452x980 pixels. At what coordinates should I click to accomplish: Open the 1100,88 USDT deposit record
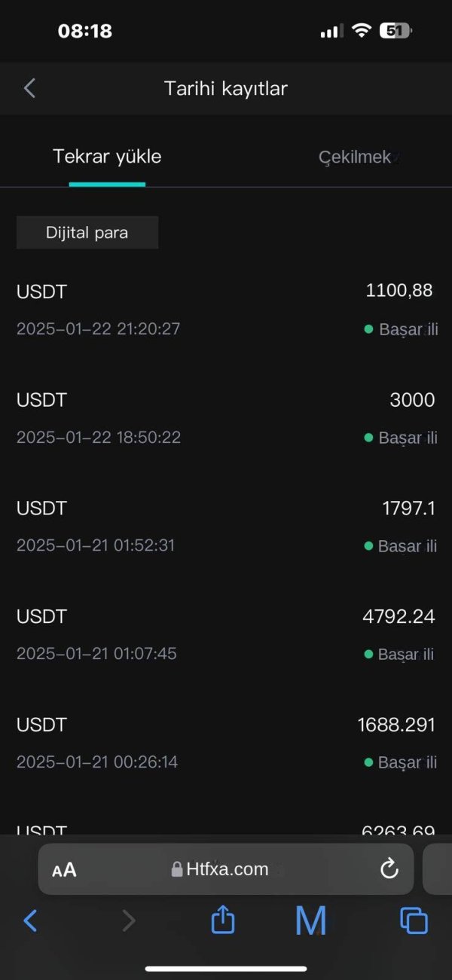[x=226, y=309]
